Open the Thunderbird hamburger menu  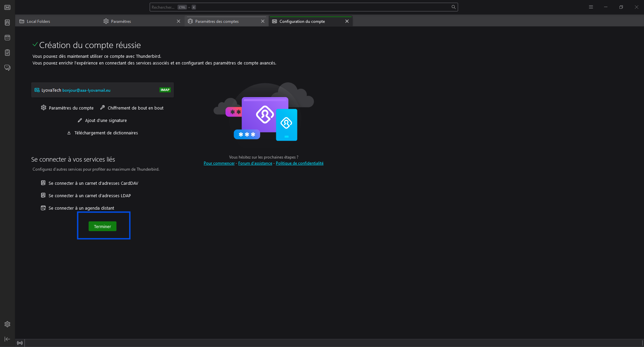591,7
